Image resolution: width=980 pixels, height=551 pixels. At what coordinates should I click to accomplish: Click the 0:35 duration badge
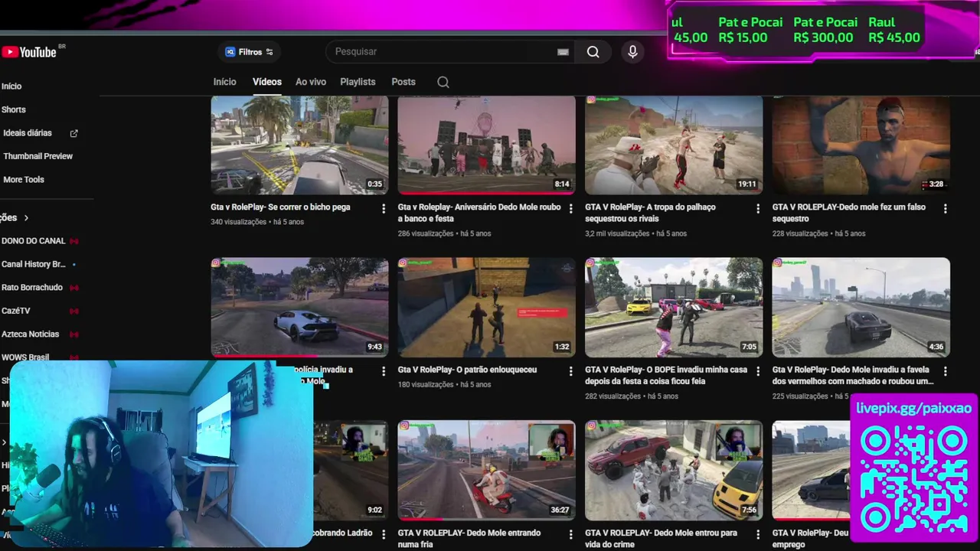(x=374, y=184)
